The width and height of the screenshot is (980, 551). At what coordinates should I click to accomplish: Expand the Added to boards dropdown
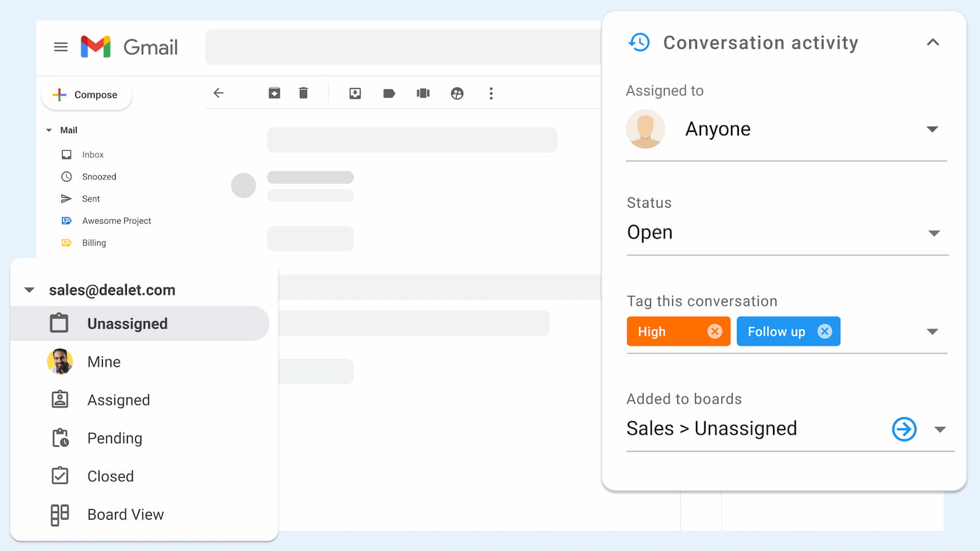pos(940,429)
